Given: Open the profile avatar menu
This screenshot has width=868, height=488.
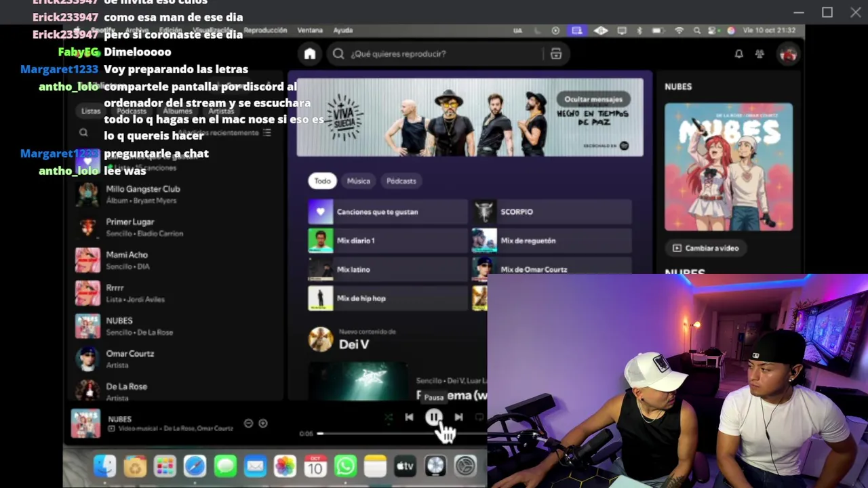Looking at the screenshot, I should [788, 54].
